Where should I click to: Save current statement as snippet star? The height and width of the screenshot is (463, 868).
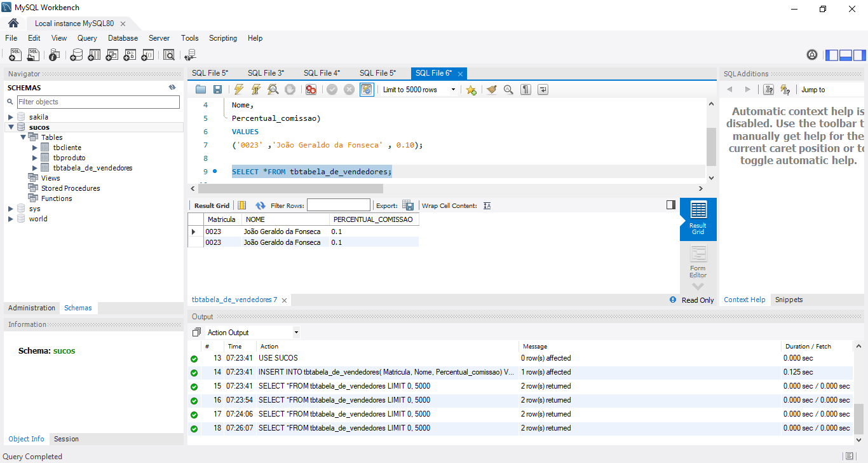[471, 90]
